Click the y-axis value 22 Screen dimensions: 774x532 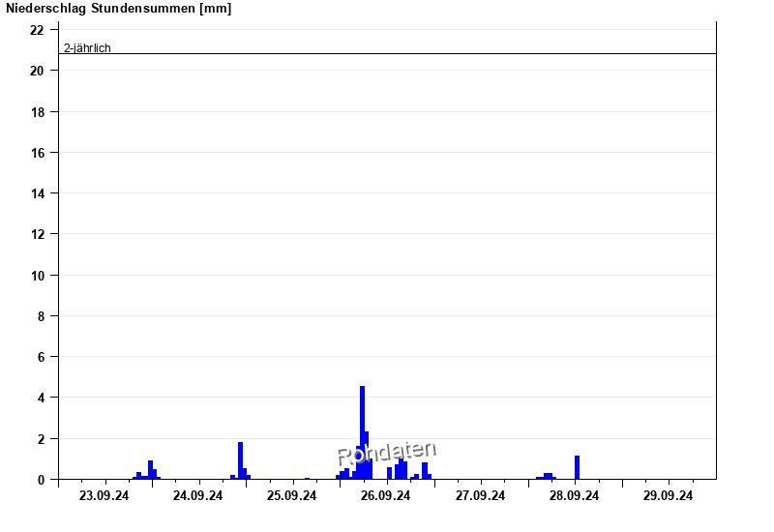click(38, 30)
